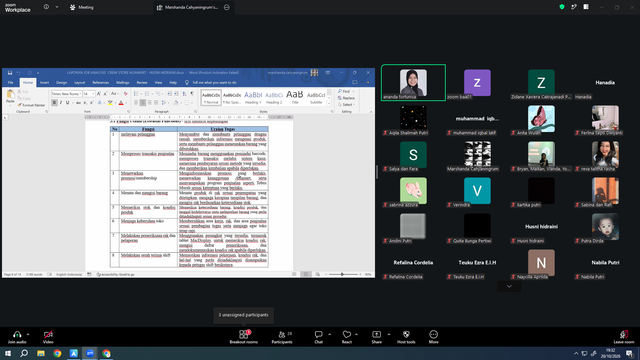Click the 3 unassigned participants tooltip
640x360 pixels.
click(244, 315)
